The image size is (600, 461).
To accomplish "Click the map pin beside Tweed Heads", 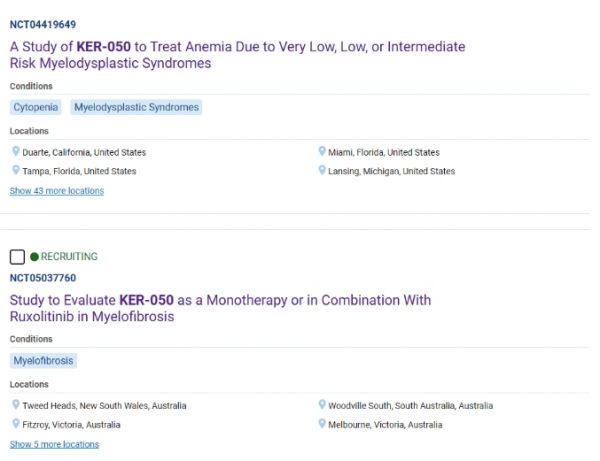I will [16, 404].
